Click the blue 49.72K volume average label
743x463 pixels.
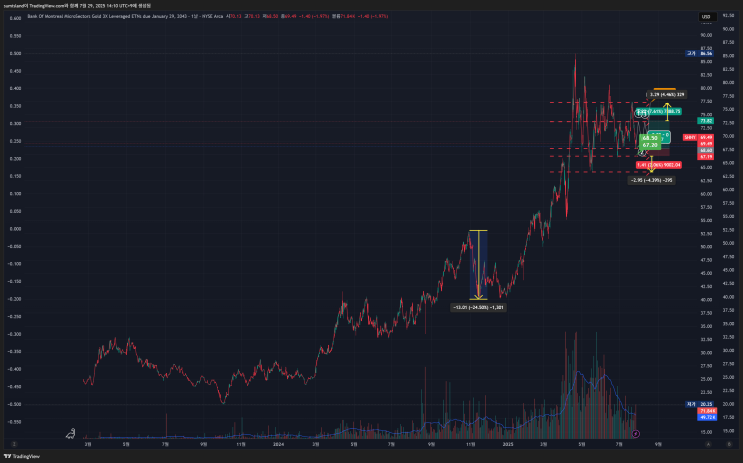click(707, 417)
